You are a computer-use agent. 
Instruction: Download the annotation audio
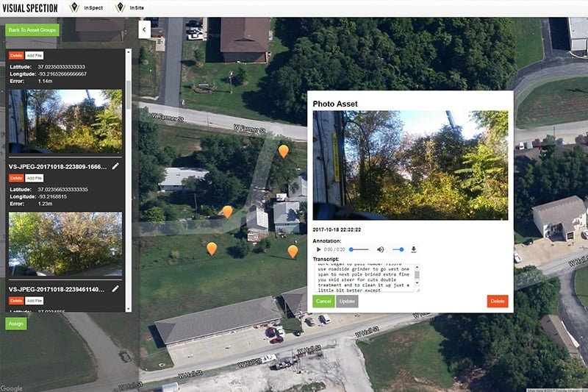(x=414, y=249)
